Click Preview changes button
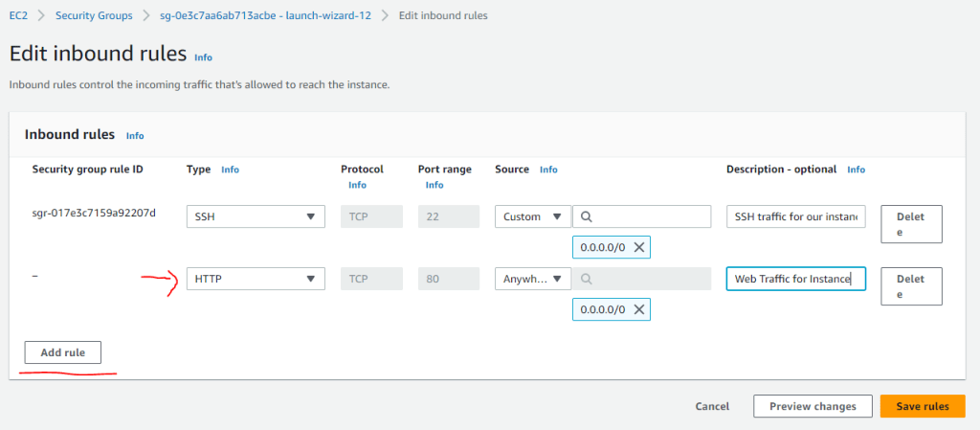Screen dimensions: 980x430 [813, 406]
